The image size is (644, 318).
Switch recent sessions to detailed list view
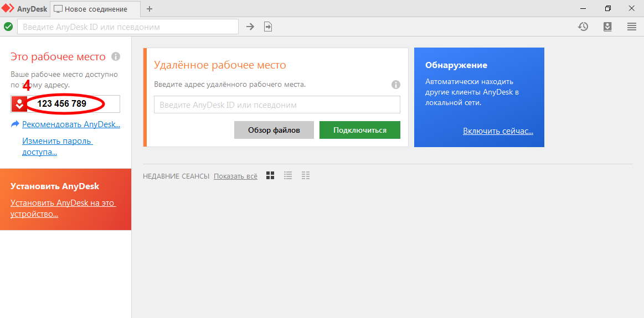(x=306, y=176)
